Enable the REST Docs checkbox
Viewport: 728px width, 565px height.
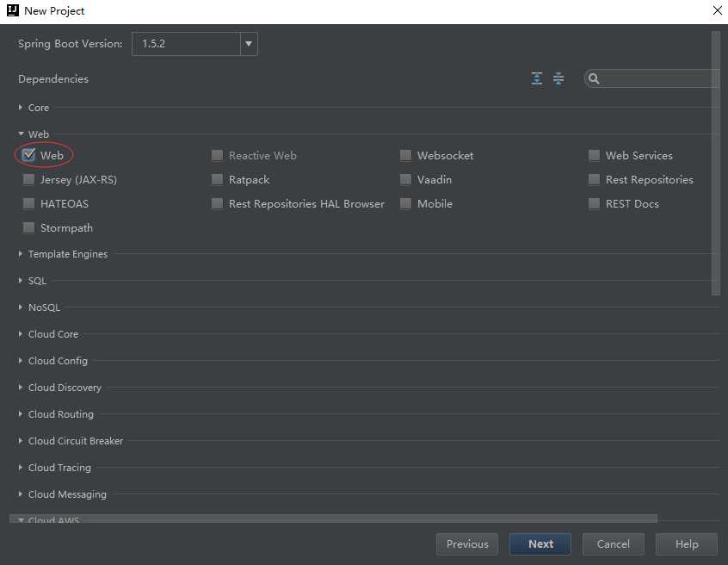coord(594,203)
